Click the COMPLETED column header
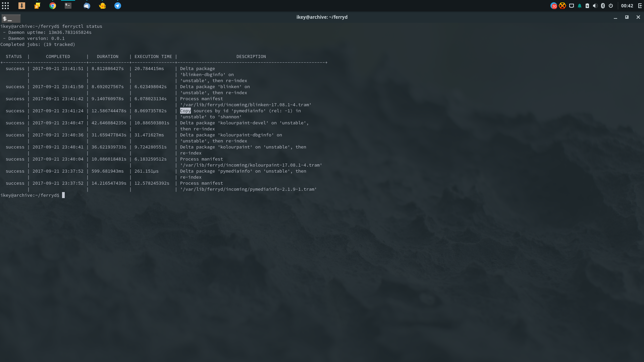Viewport: 644px width, 362px height. pos(58,57)
